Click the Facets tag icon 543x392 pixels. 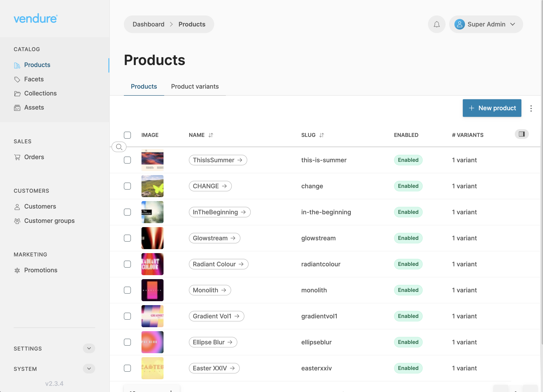[x=17, y=80]
